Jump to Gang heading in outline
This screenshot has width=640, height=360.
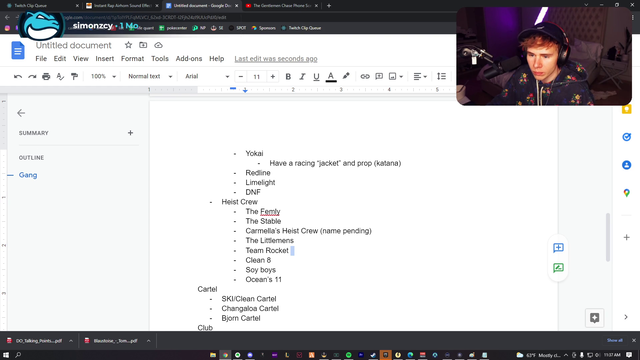coord(28,175)
